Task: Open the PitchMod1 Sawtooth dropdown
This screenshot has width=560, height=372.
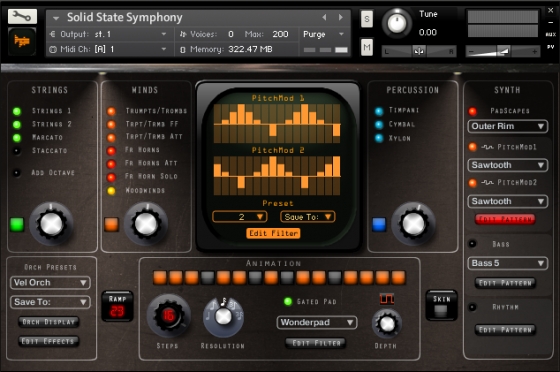Action: 508,165
